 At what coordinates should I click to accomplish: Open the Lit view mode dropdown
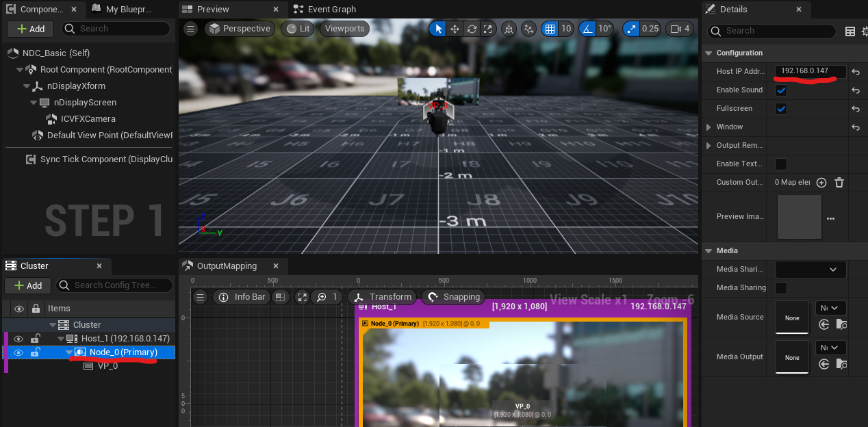point(298,29)
